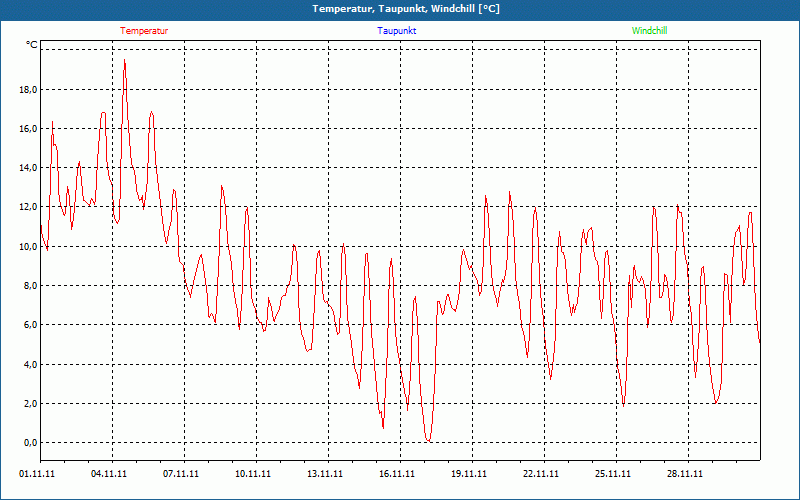
Task: Click the 07.11.11 date label
Action: [x=181, y=474]
